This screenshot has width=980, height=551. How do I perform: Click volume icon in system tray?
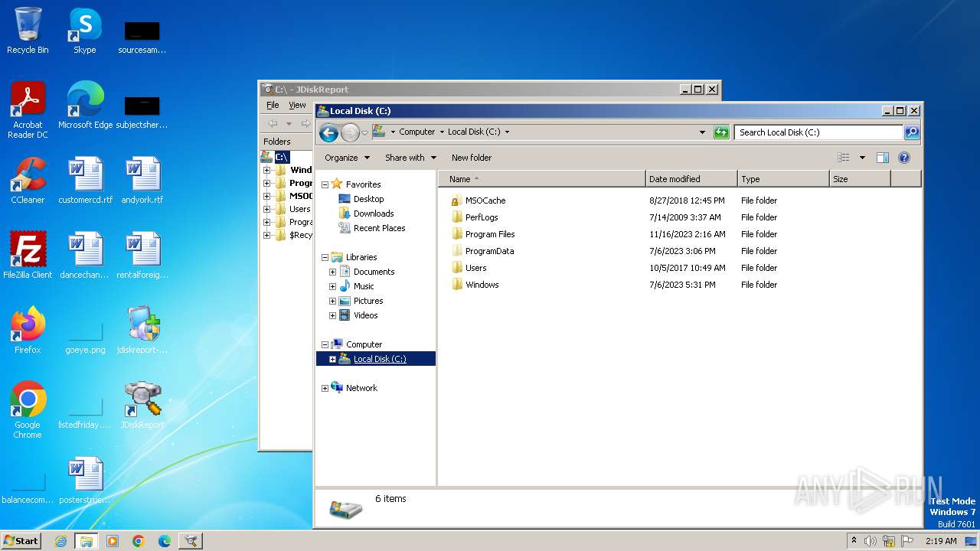871,541
